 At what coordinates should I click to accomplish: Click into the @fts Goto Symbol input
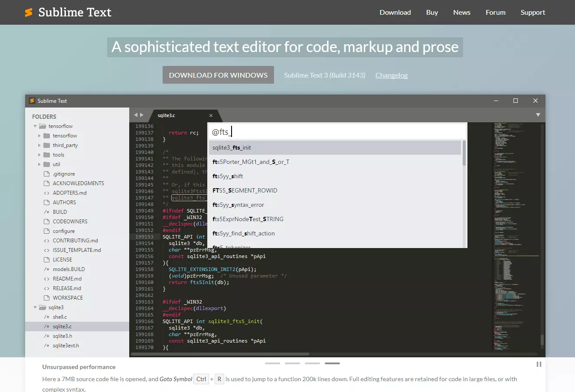click(337, 132)
